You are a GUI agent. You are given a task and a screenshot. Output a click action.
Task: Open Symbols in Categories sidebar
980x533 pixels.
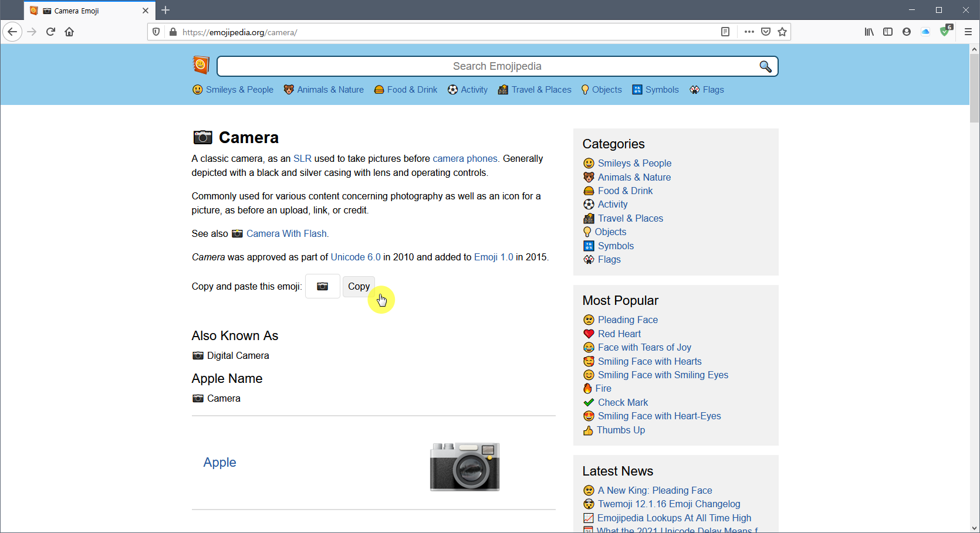(616, 246)
